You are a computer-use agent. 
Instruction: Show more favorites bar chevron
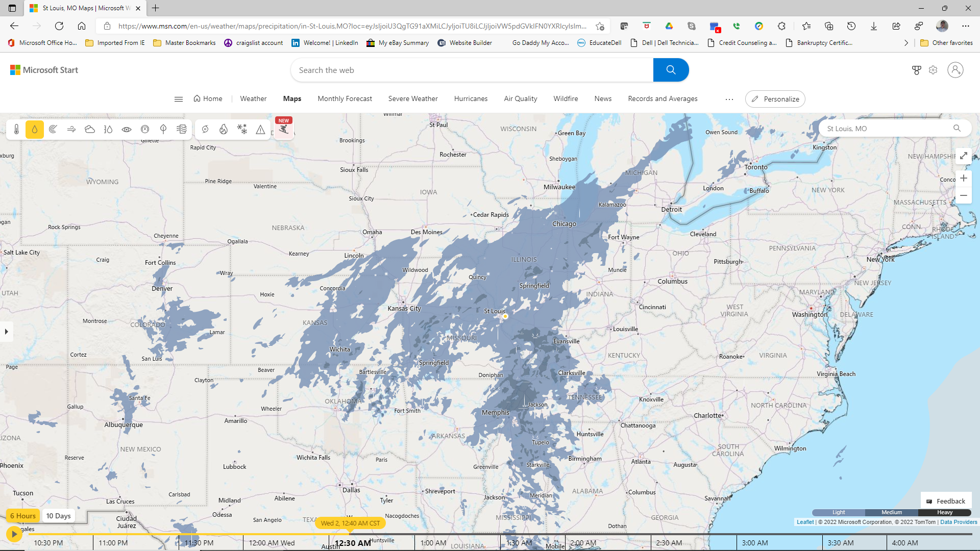pyautogui.click(x=906, y=43)
